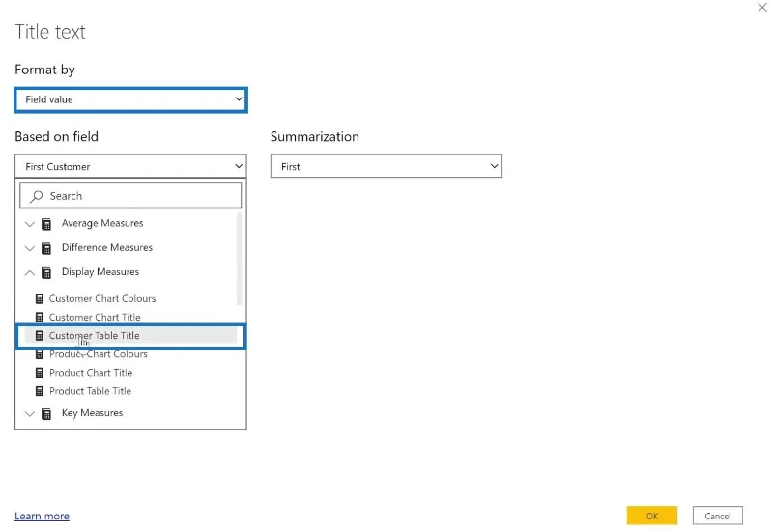Image resolution: width=773 pixels, height=532 pixels.
Task: Click the Search field in field list
Action: pos(130,196)
